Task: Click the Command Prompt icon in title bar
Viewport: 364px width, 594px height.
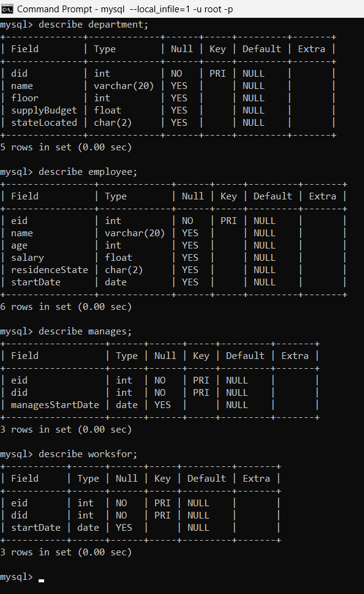Action: click(8, 9)
